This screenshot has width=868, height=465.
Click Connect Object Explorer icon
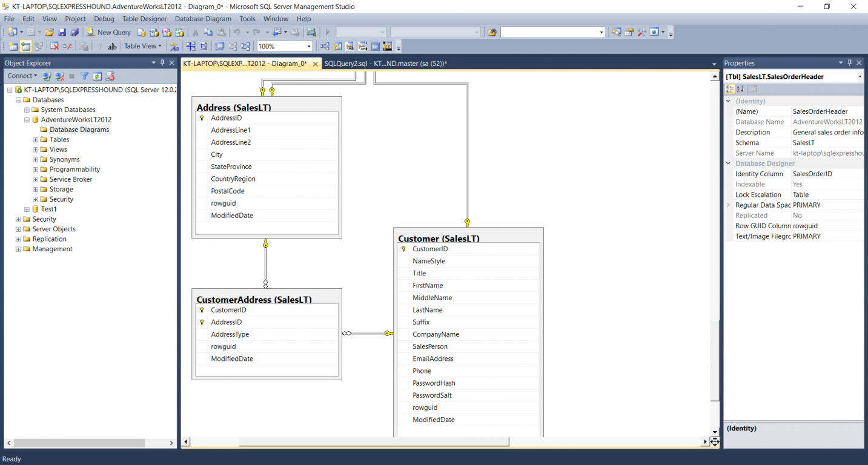pyautogui.click(x=47, y=76)
